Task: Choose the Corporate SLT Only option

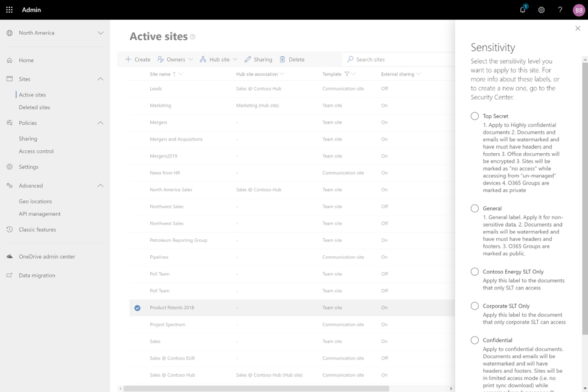Action: point(475,306)
